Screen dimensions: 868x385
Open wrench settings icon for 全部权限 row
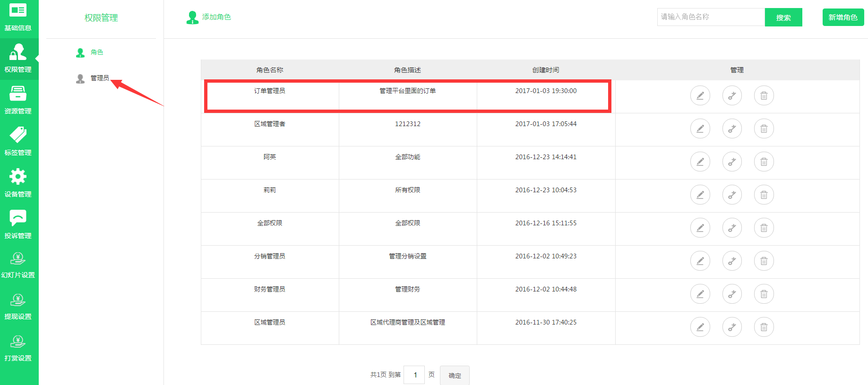pyautogui.click(x=732, y=228)
